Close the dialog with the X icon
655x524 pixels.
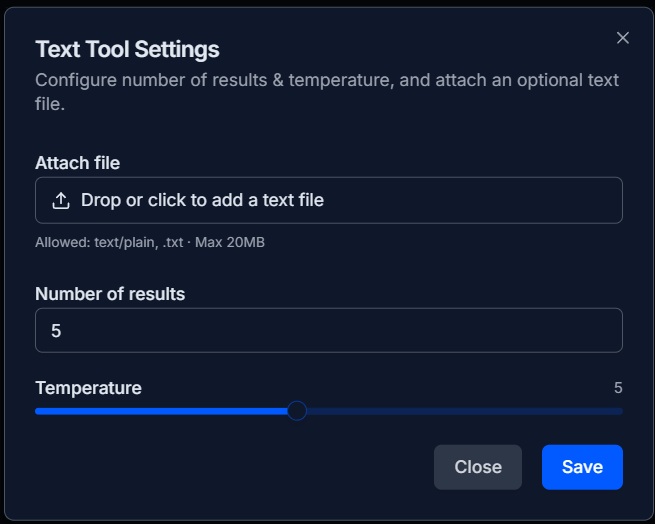623,38
